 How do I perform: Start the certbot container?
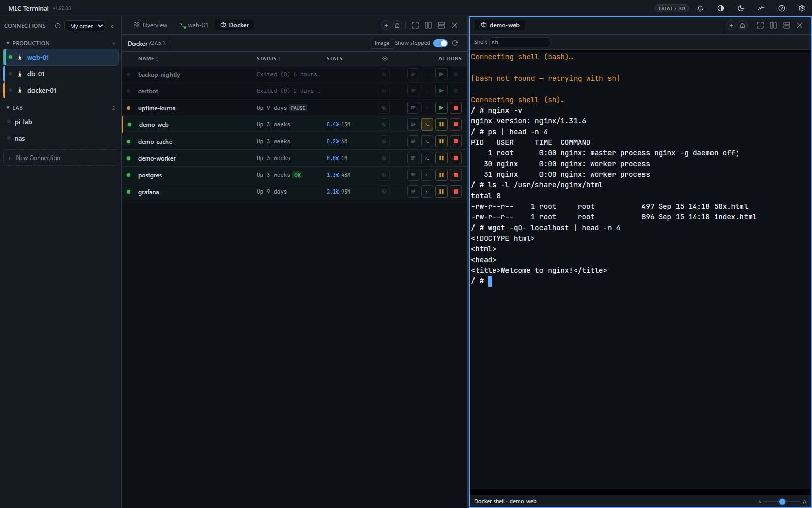[442, 91]
